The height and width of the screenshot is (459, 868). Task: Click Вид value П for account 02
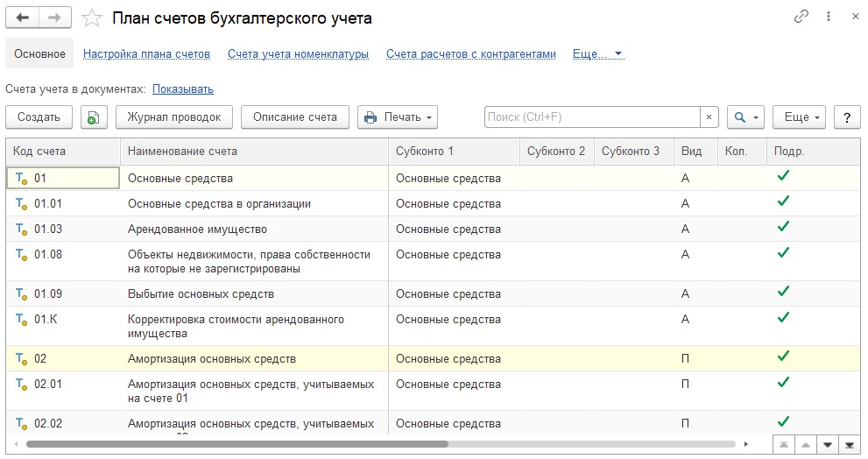685,359
